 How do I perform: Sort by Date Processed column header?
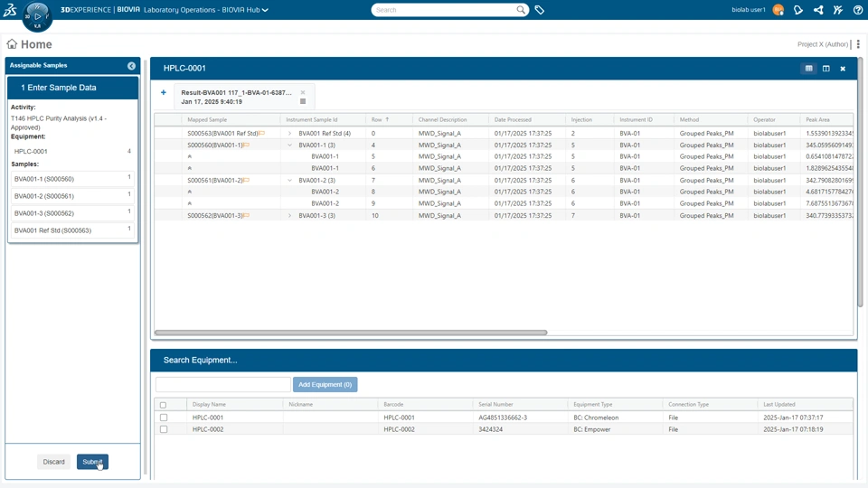[513, 119]
